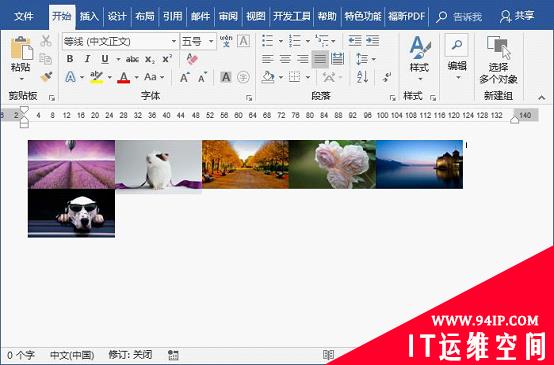554x365 pixels.
Task: Open the File (文件) tab
Action: (24, 16)
